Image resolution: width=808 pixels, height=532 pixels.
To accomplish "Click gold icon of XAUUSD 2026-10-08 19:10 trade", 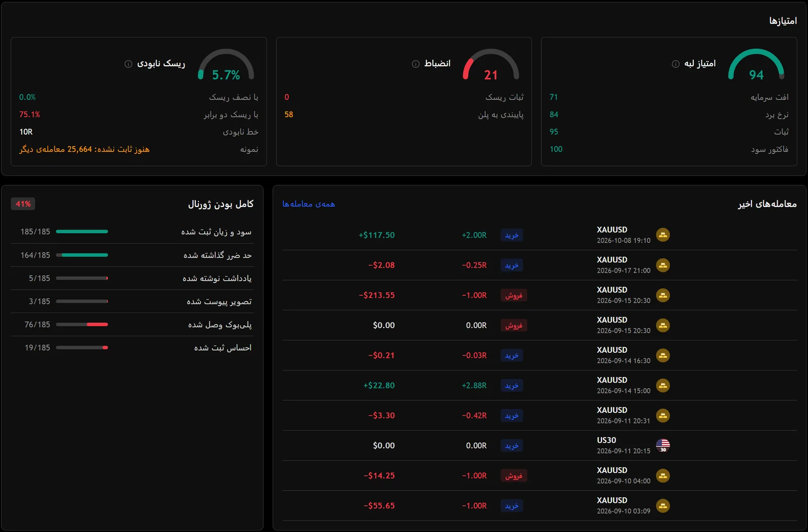I will click(663, 235).
